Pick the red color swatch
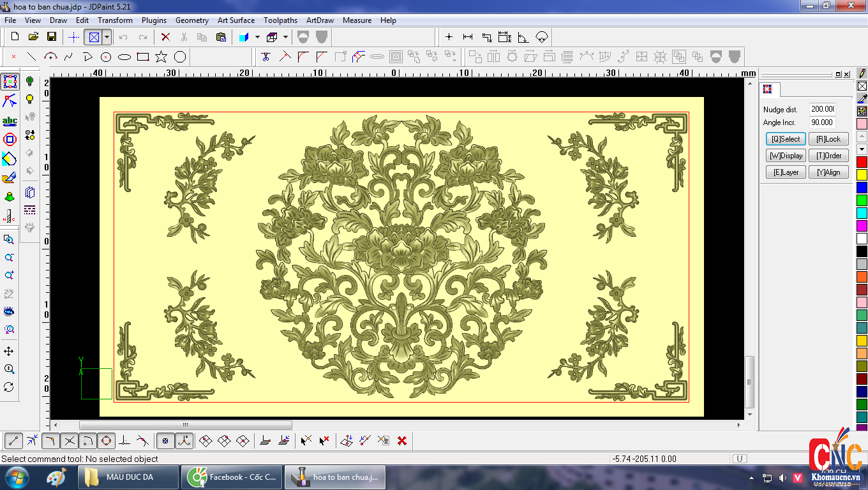The image size is (868, 490). point(862,162)
